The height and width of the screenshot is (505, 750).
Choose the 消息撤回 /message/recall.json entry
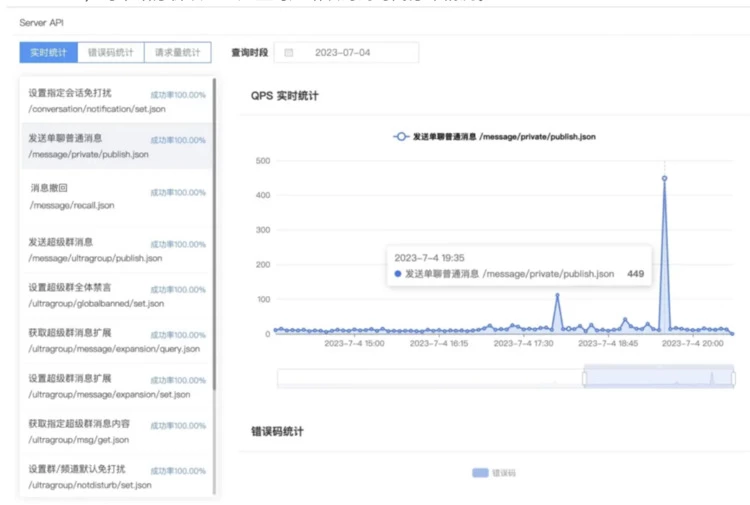coord(117,196)
